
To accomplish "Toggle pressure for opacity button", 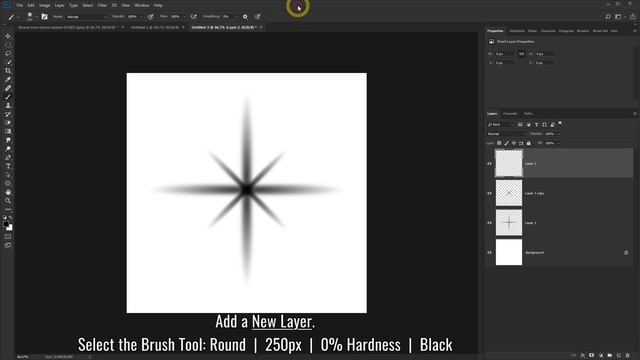I will tap(151, 17).
